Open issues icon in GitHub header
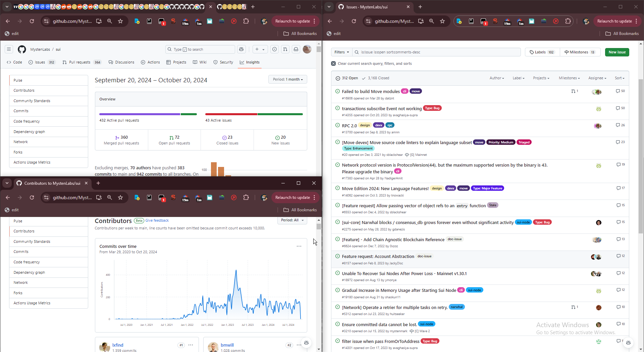Viewport: 644px width, 352px height. click(x=274, y=49)
